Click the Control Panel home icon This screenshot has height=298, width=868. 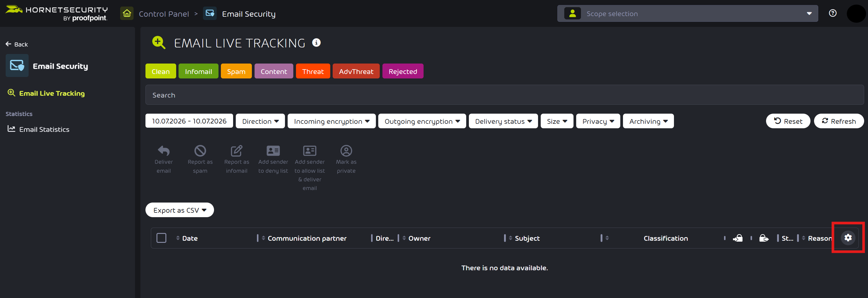point(127,13)
